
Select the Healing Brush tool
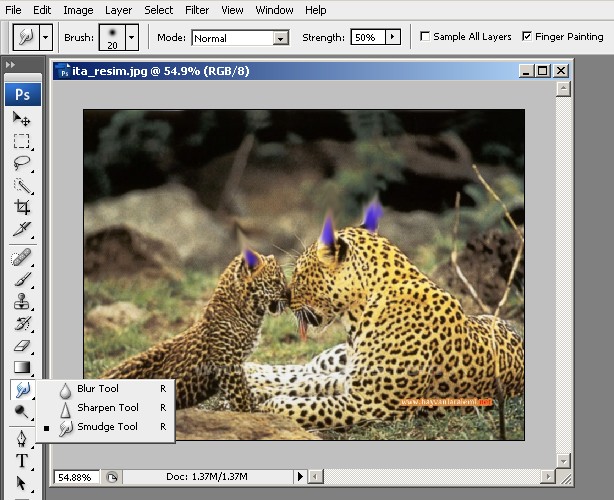(22, 258)
